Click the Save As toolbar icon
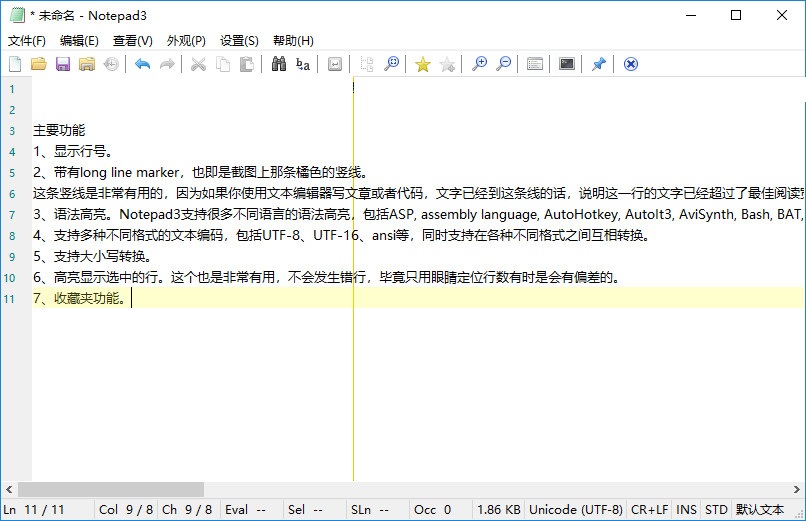 tap(87, 64)
